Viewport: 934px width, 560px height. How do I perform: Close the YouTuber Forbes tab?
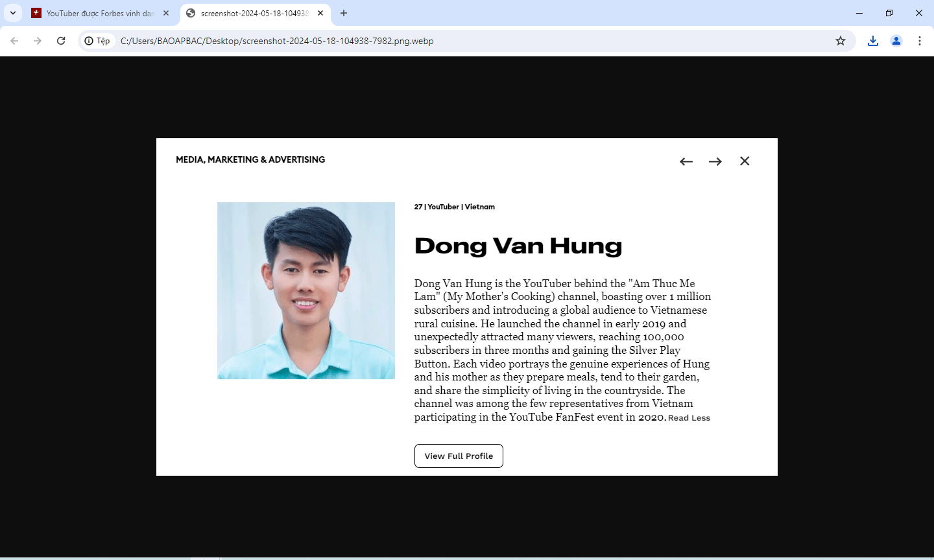166,13
